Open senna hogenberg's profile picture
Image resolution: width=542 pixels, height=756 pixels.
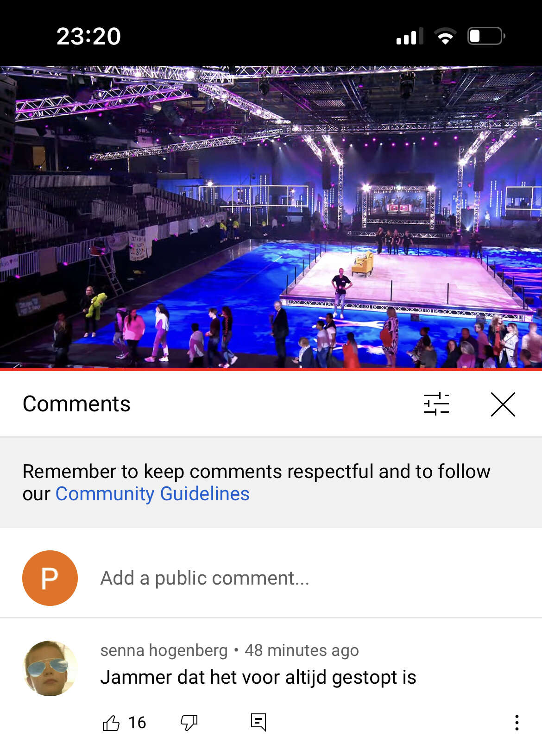tap(50, 668)
